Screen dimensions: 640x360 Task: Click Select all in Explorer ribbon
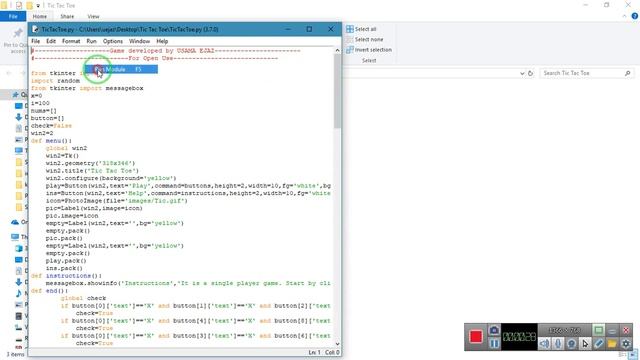tap(361, 29)
